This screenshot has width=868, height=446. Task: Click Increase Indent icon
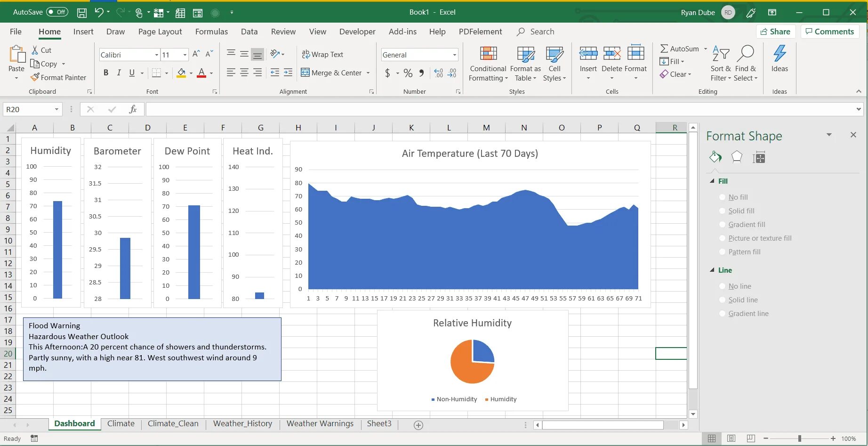point(288,73)
